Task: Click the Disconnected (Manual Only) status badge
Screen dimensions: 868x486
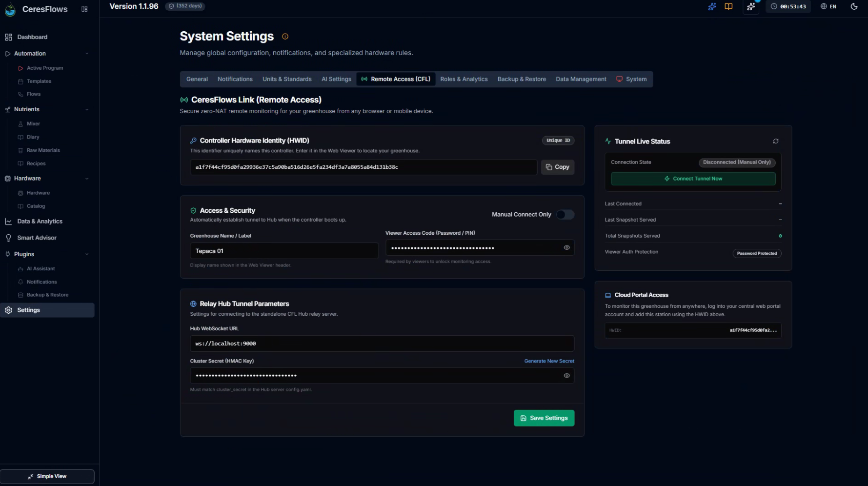Action: click(737, 162)
